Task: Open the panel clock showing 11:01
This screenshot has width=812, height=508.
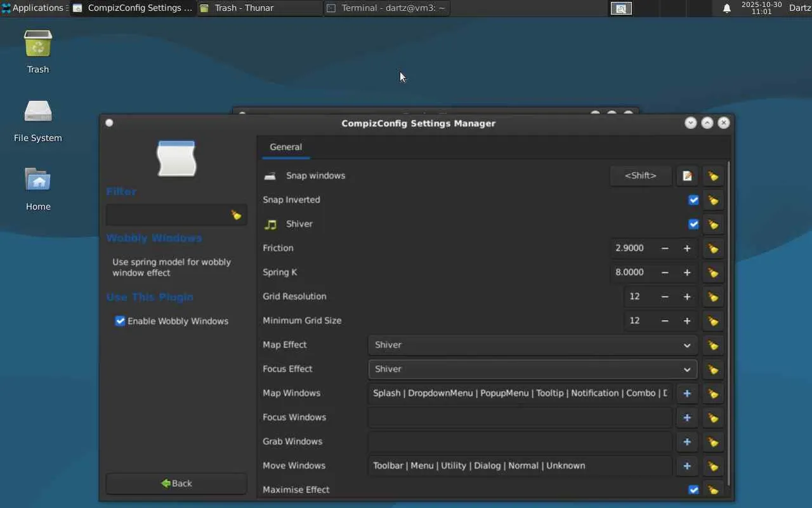Action: (761, 8)
